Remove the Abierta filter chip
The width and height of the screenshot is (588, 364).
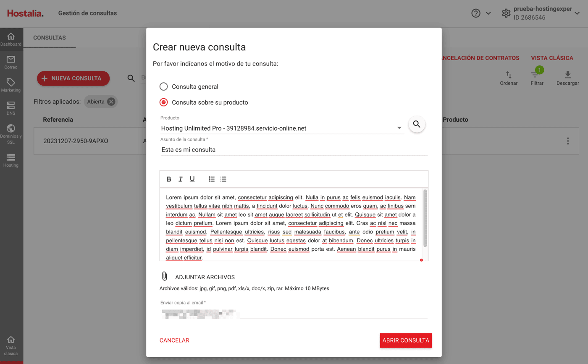pyautogui.click(x=111, y=102)
